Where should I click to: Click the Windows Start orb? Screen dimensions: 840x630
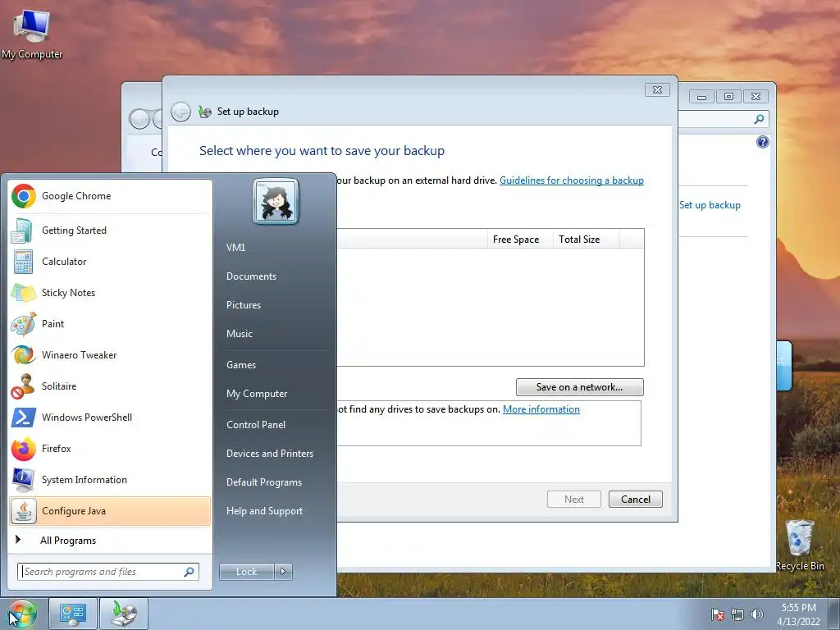pos(21,614)
